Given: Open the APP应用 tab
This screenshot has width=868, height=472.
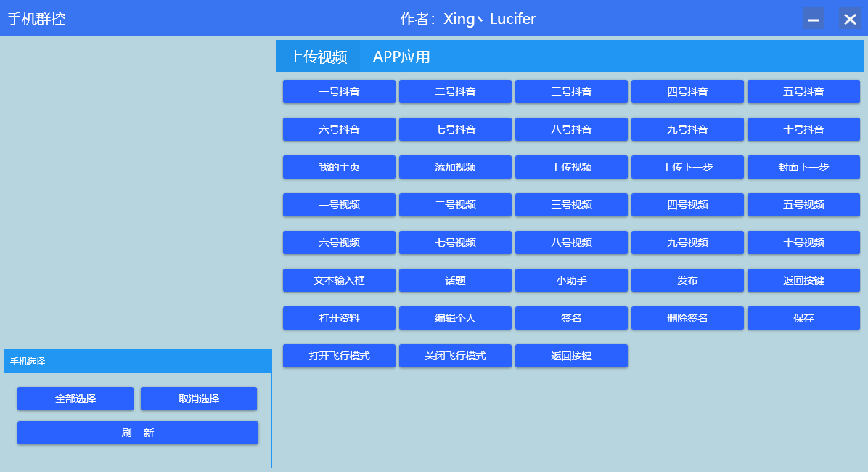Looking at the screenshot, I should point(401,56).
